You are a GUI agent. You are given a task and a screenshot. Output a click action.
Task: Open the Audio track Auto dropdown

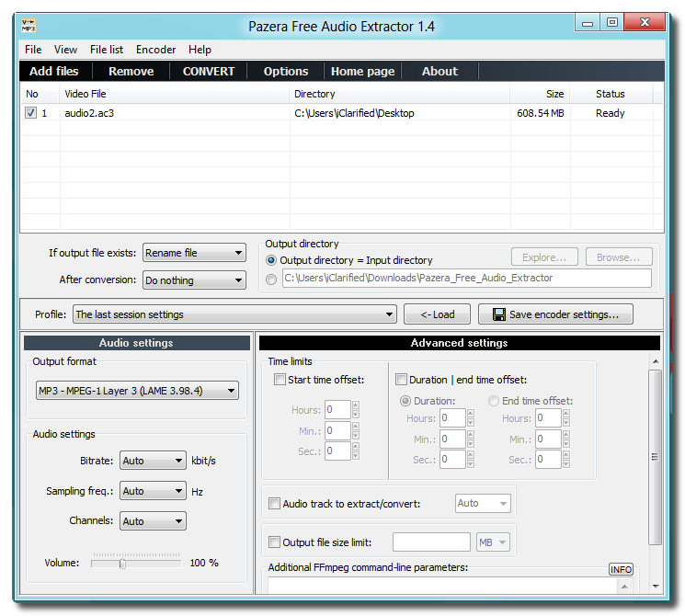483,503
